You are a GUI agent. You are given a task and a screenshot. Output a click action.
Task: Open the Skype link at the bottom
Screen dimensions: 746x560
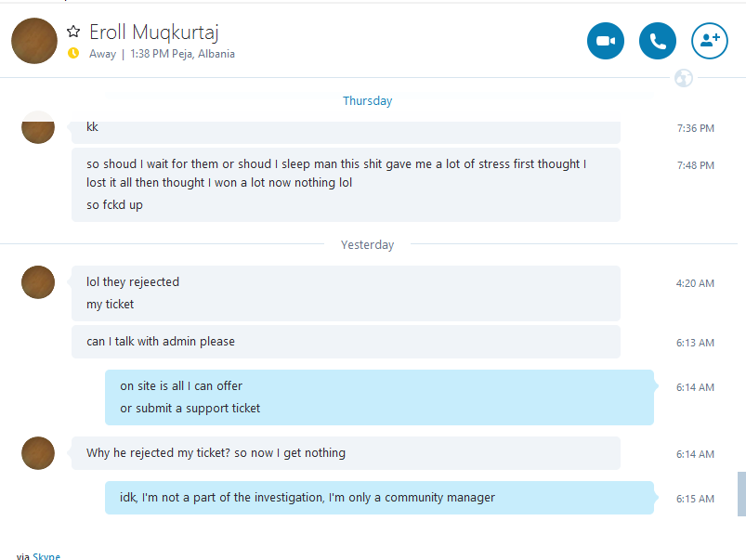click(46, 555)
